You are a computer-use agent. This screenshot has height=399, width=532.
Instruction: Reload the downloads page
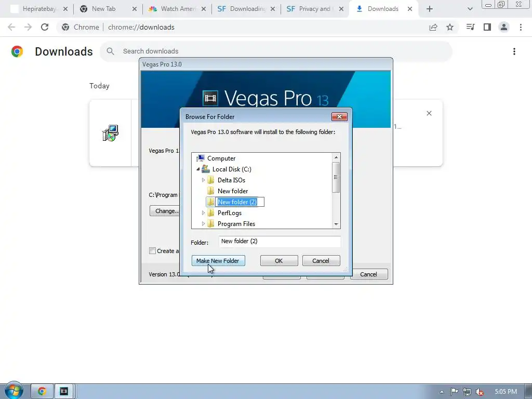point(45,27)
